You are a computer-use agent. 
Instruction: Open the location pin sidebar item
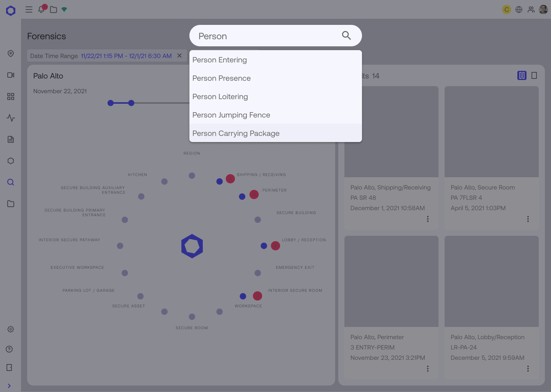[x=11, y=54]
